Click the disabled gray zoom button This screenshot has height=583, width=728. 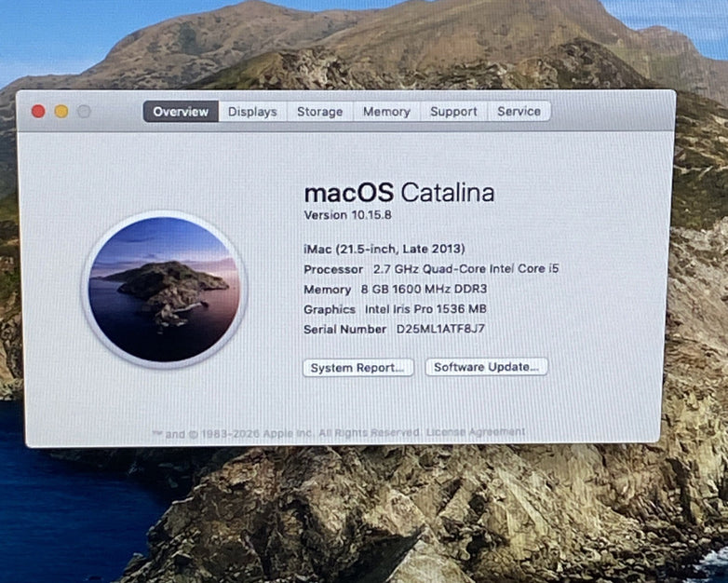84,112
